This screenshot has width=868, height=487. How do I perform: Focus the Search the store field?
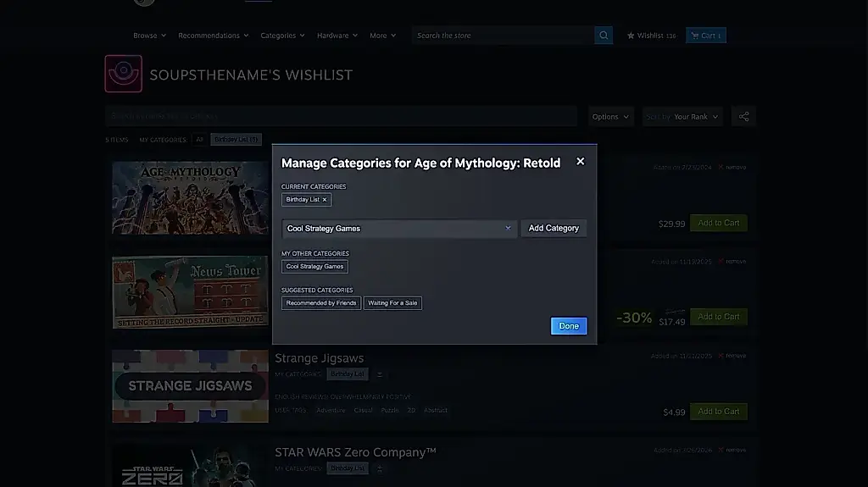pyautogui.click(x=503, y=36)
